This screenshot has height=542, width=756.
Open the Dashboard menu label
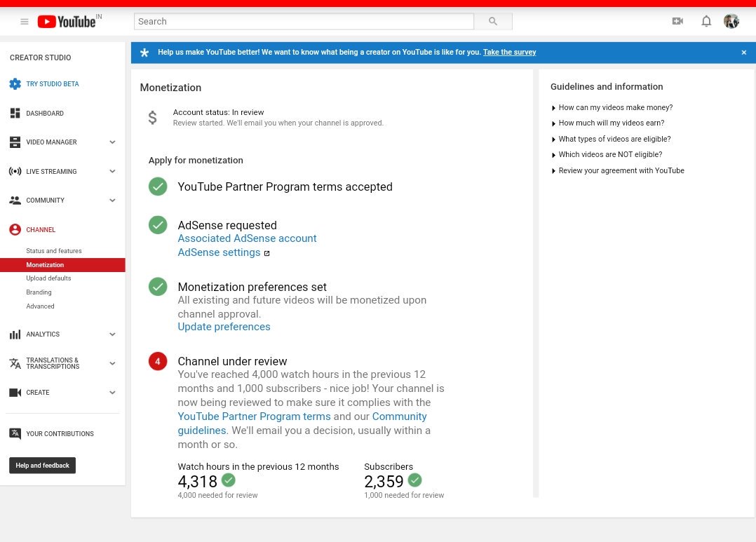pos(45,114)
